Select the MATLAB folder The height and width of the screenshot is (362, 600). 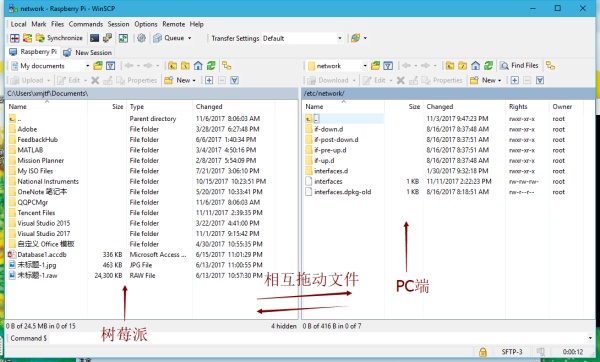point(30,150)
